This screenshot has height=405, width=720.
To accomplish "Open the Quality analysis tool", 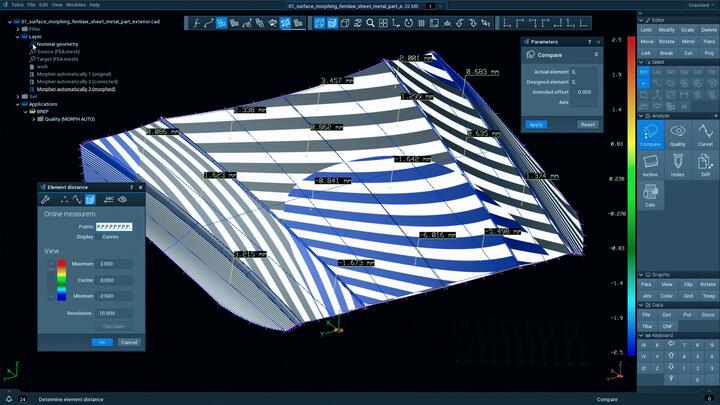I will click(678, 135).
